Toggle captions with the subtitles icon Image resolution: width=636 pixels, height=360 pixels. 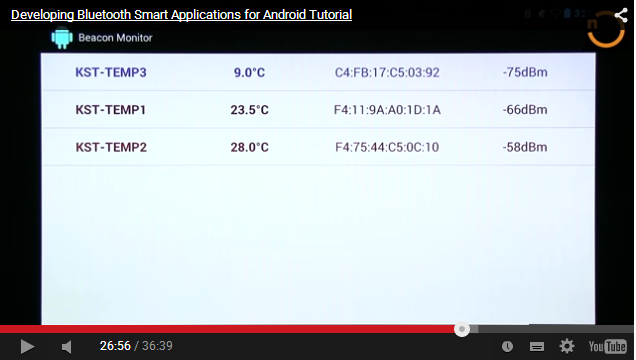point(537,347)
